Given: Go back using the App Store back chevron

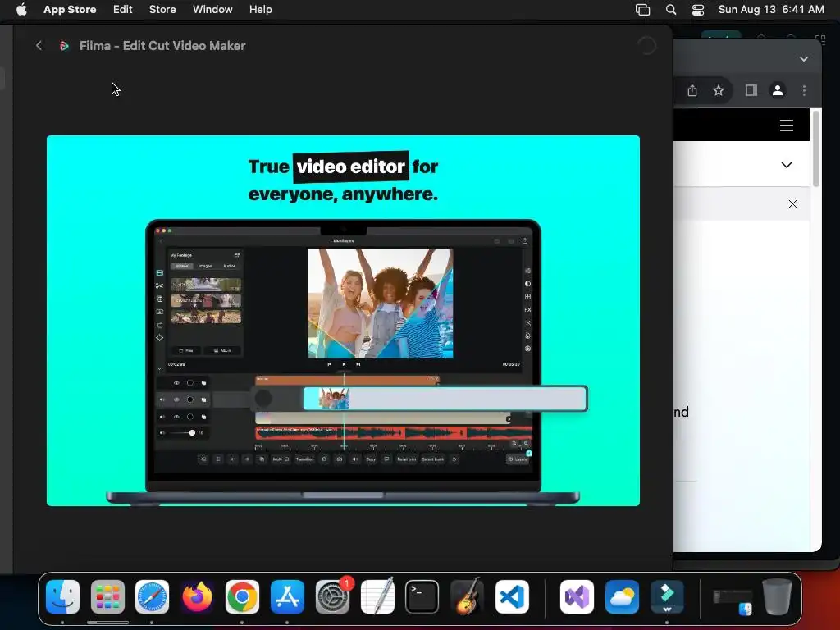Looking at the screenshot, I should point(39,46).
